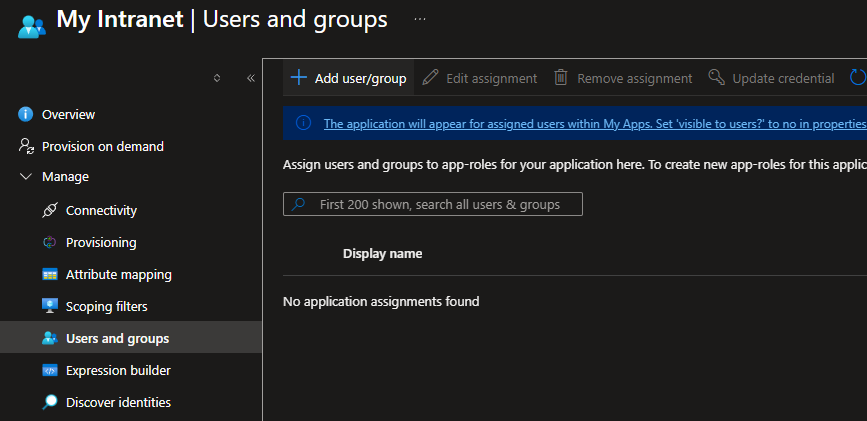Click the Manage section label
This screenshot has width=867, height=421.
(x=65, y=176)
